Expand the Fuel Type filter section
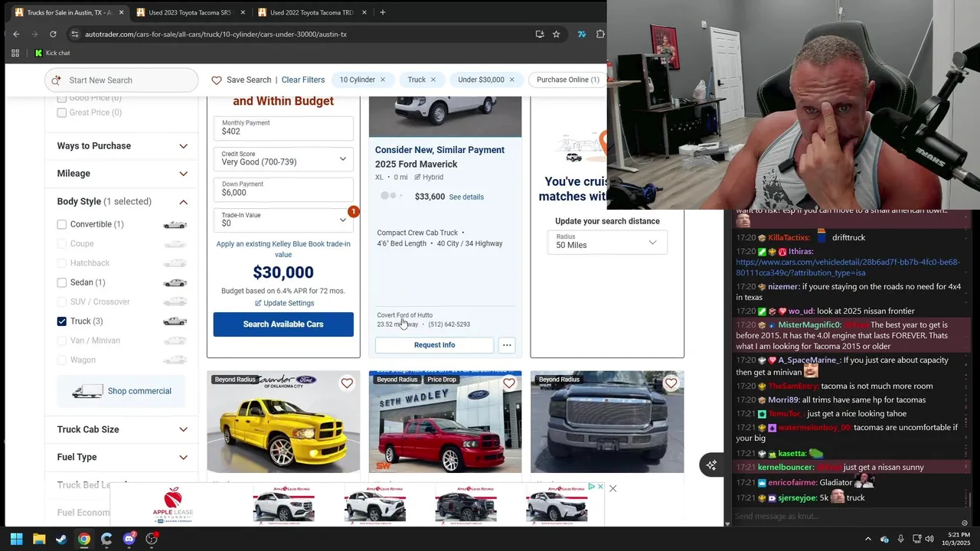This screenshot has width=980, height=551. coord(122,457)
